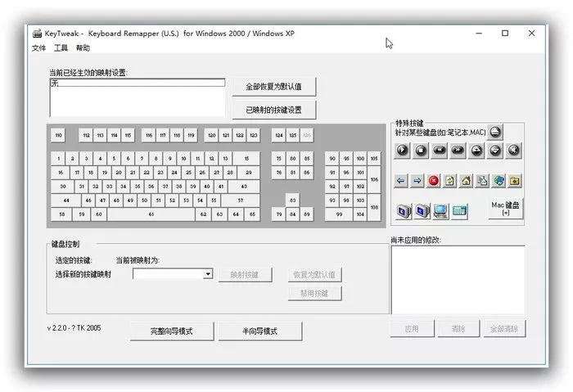Select the wide key 61 spacebar
Image resolution: width=573 pixels, height=392 pixels.
(151, 214)
